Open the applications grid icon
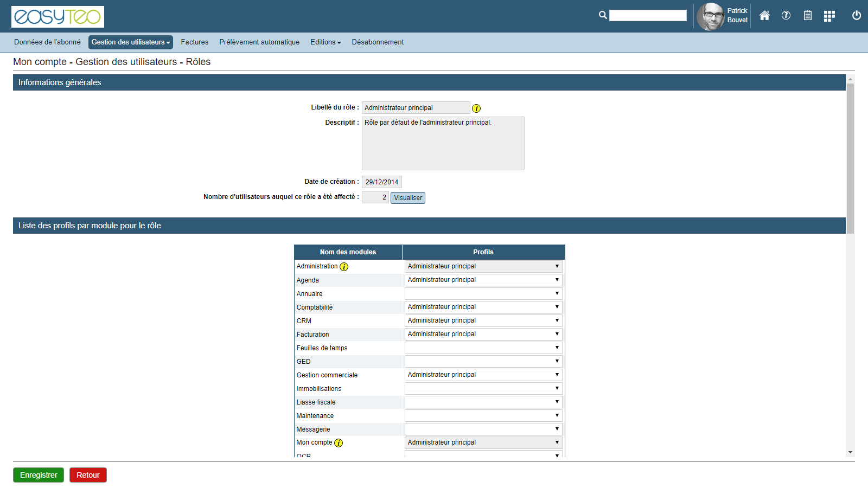This screenshot has width=868, height=488. 829,16
